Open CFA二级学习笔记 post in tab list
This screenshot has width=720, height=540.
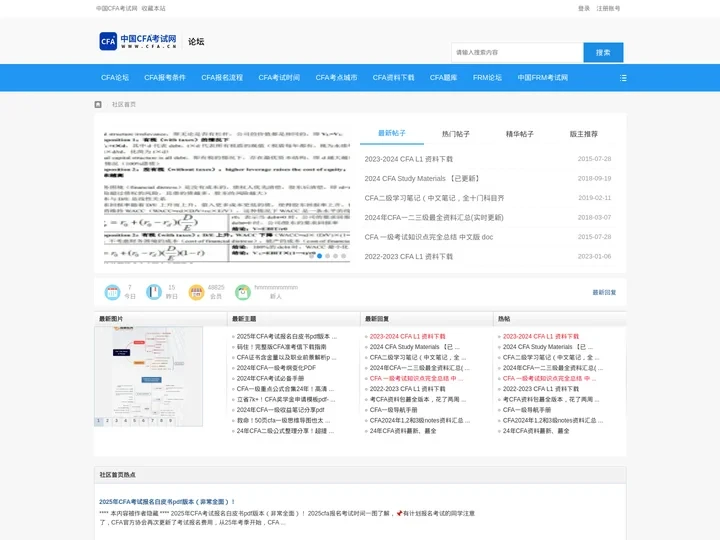pos(434,198)
